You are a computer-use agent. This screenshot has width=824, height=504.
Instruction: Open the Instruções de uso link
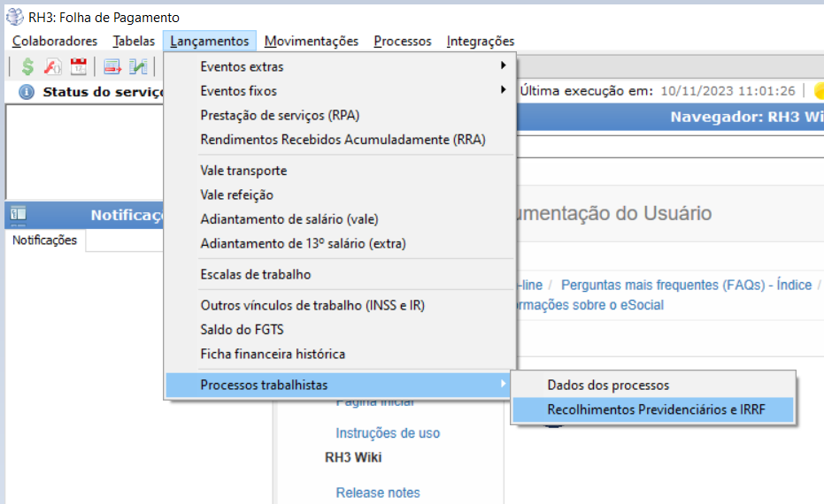[388, 433]
